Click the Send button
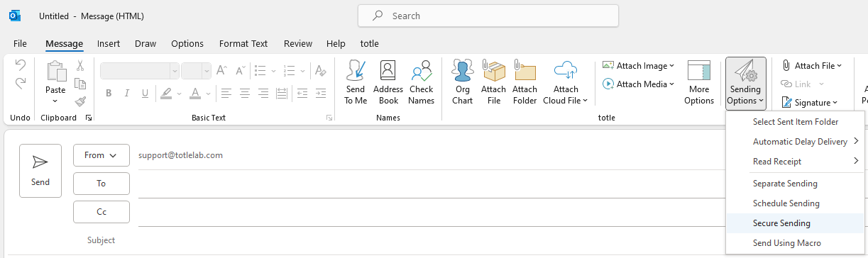 [40, 171]
